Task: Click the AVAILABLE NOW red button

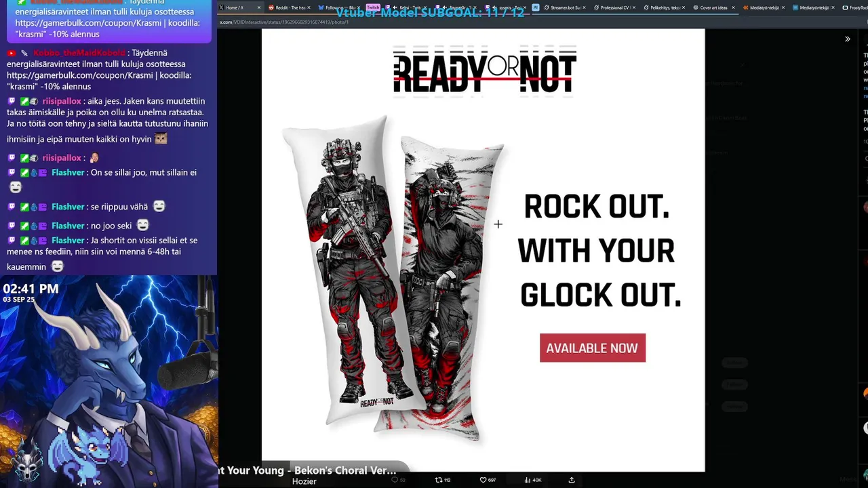Action: 593,348
